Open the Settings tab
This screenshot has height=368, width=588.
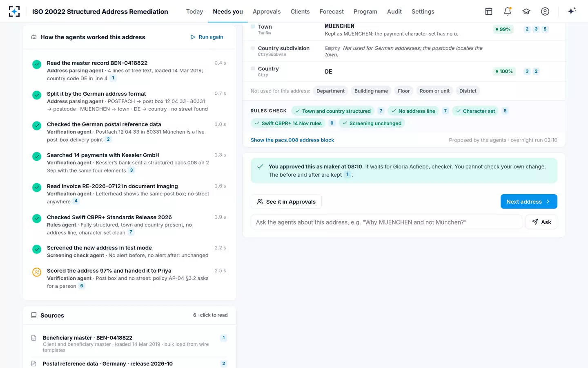(x=423, y=11)
